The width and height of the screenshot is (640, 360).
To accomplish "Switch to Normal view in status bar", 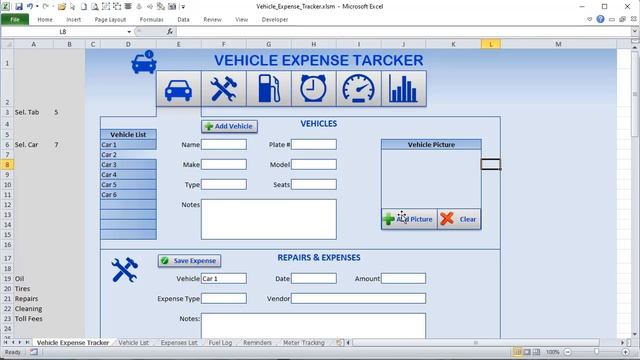I will (517, 352).
